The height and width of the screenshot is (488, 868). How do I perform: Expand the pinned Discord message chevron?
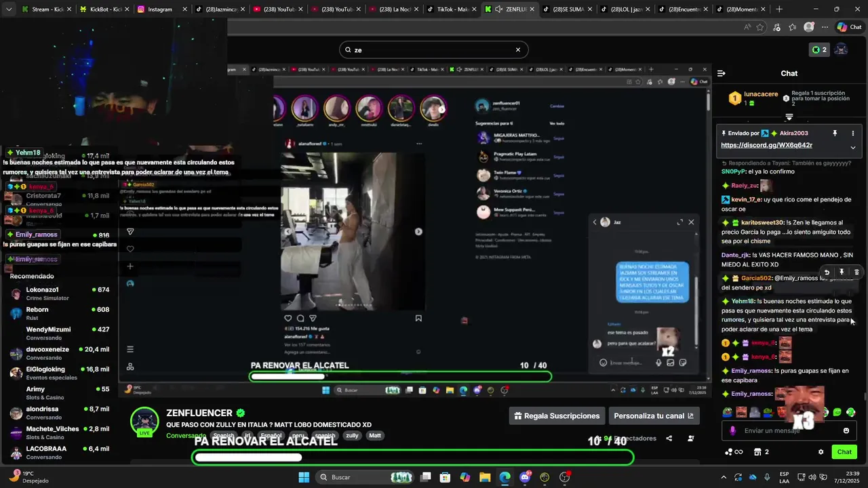point(853,147)
